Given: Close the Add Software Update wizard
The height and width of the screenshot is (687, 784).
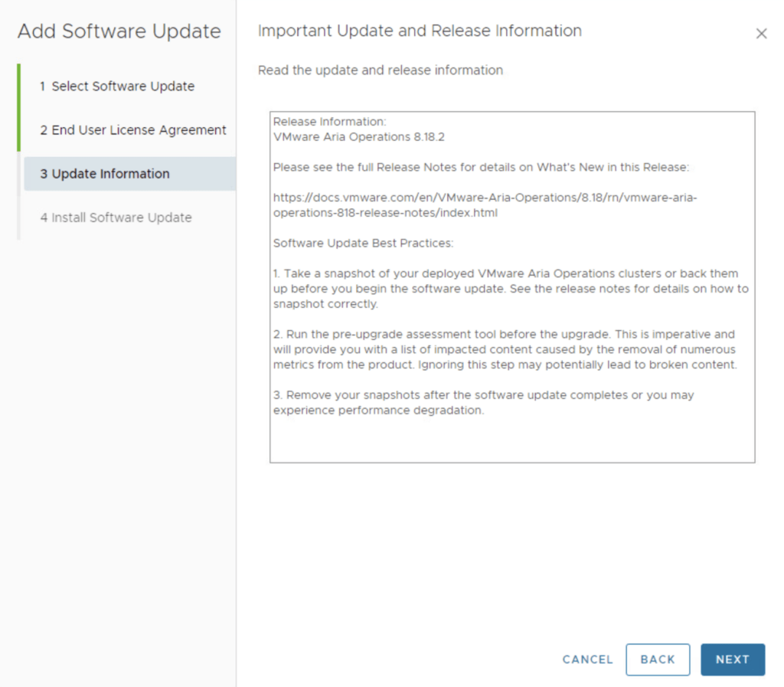Looking at the screenshot, I should (761, 34).
